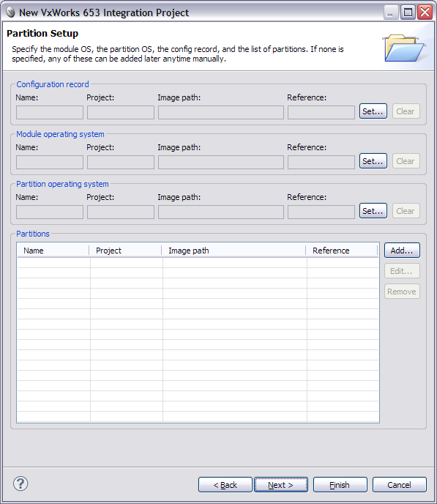Click Configuration record Project field
437x504 pixels.
click(121, 113)
